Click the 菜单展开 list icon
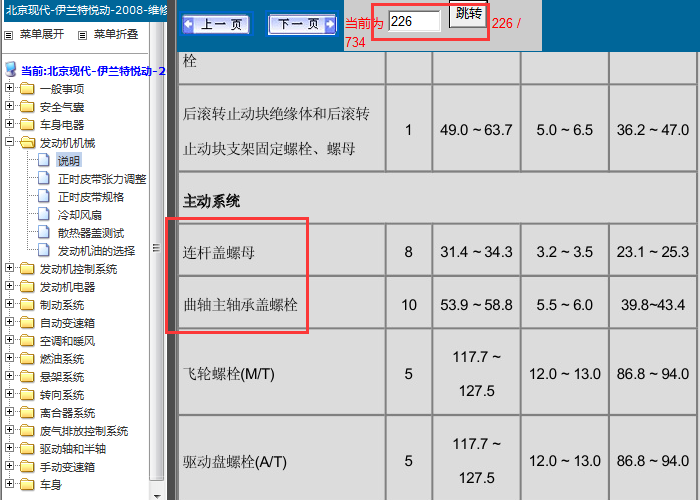 (8, 35)
